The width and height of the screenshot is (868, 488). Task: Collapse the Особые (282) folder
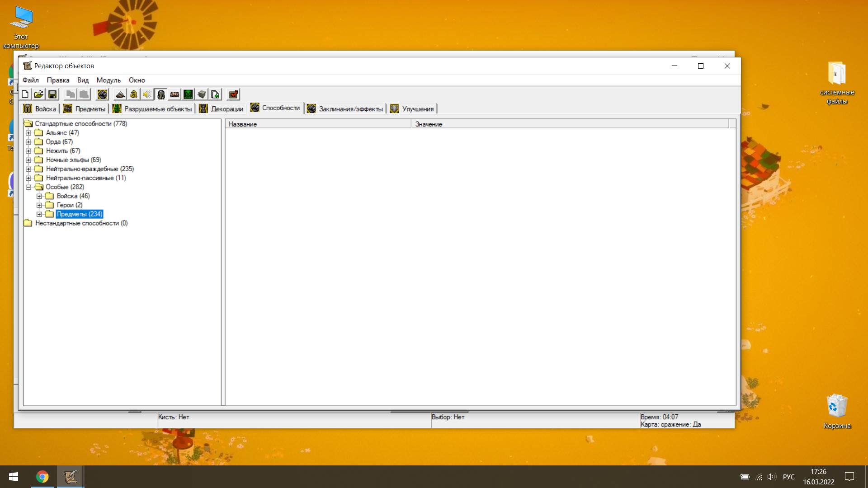pyautogui.click(x=28, y=187)
